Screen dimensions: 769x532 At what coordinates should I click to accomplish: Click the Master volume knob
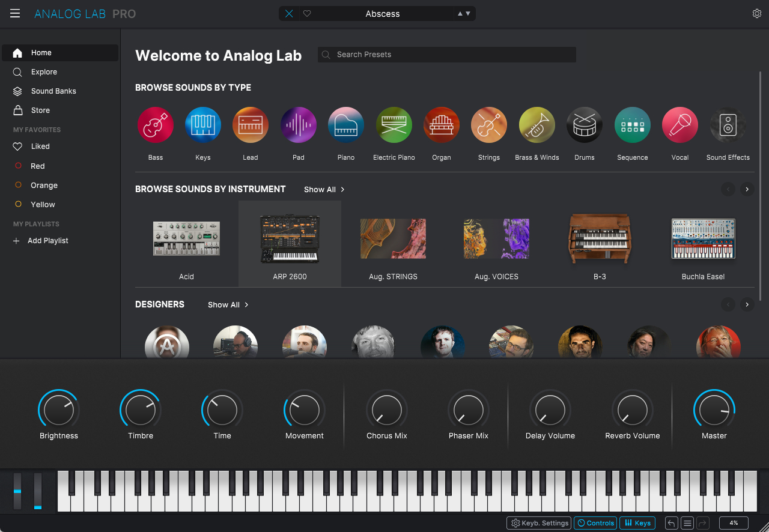tap(714, 411)
